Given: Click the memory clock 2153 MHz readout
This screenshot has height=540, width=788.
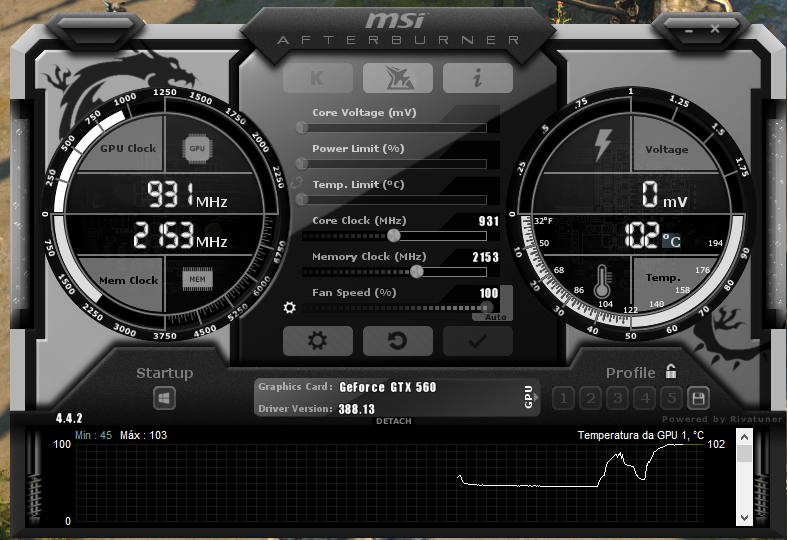Looking at the screenshot, I should (x=180, y=235).
